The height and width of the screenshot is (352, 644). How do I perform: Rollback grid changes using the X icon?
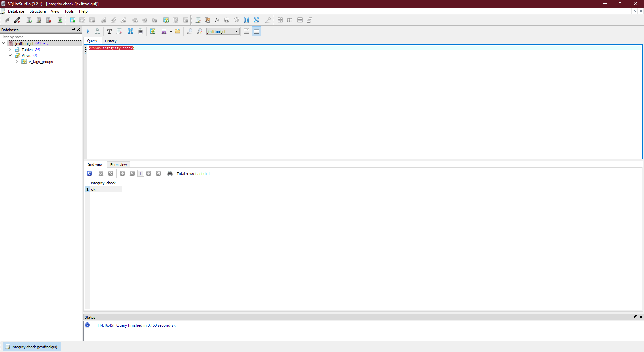111,173
